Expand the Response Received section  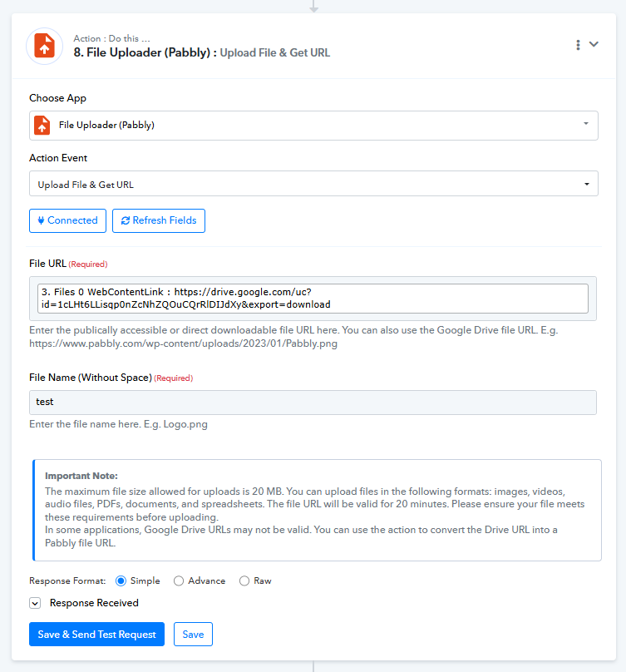(x=35, y=604)
